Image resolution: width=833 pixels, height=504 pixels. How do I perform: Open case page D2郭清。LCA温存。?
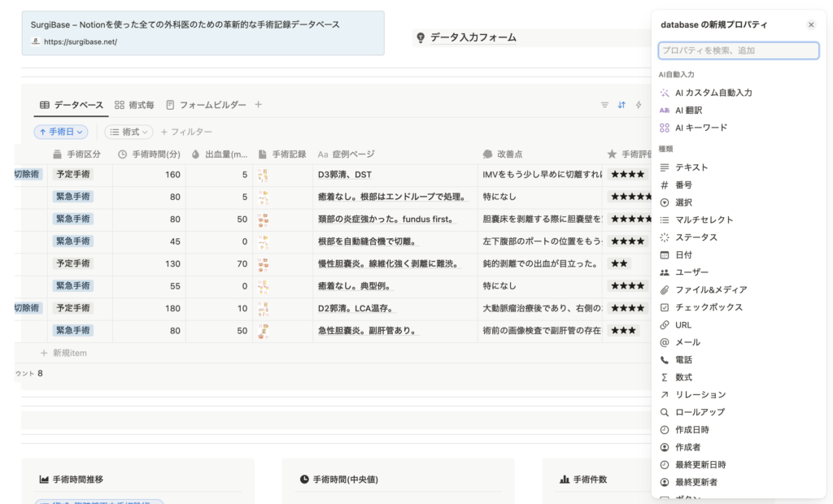(356, 309)
